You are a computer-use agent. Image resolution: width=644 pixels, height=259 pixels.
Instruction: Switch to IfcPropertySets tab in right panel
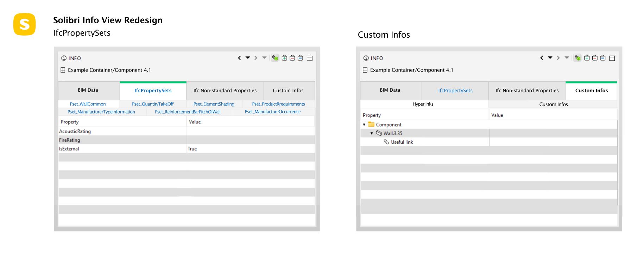tap(455, 91)
